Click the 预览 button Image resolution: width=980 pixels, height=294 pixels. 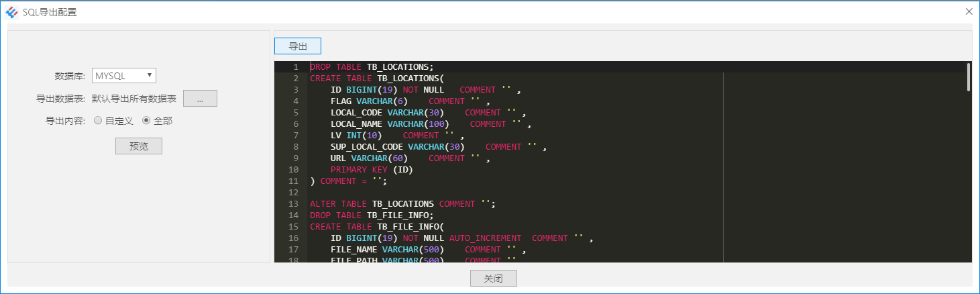(139, 146)
